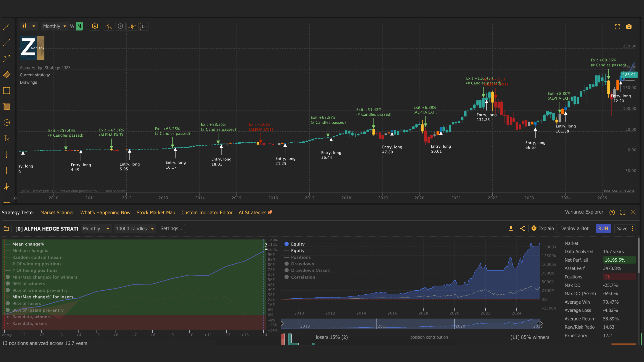
Task: Open candle chart type dropdown arrow
Action: [34, 26]
